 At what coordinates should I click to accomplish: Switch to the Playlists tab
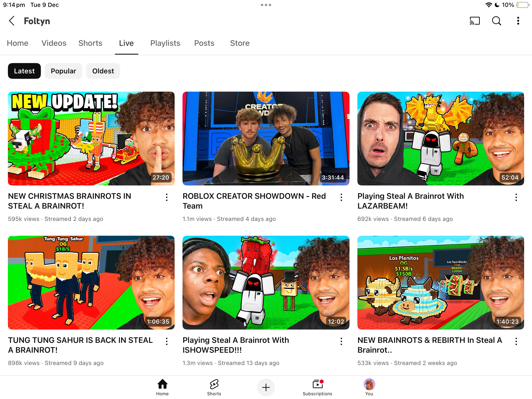[x=165, y=43]
